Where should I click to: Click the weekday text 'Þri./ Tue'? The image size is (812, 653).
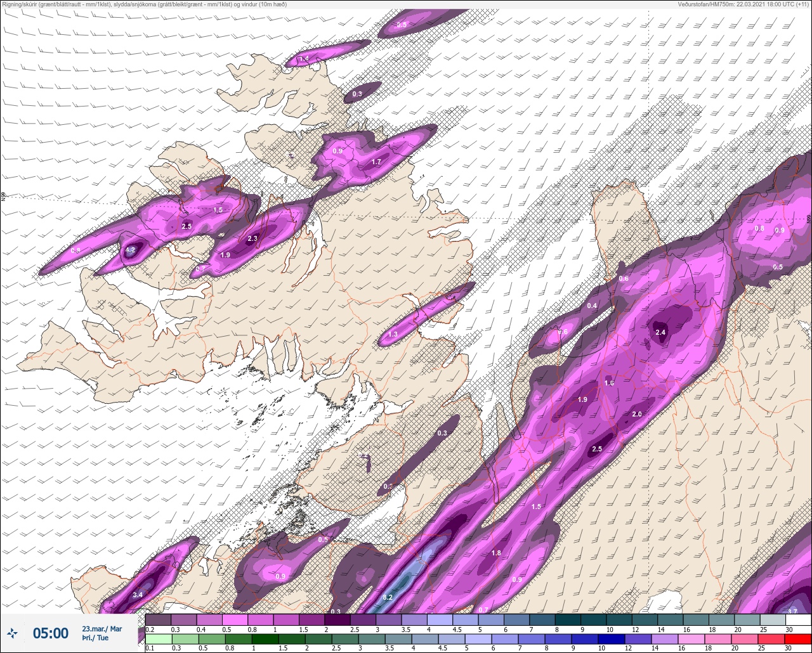95,638
